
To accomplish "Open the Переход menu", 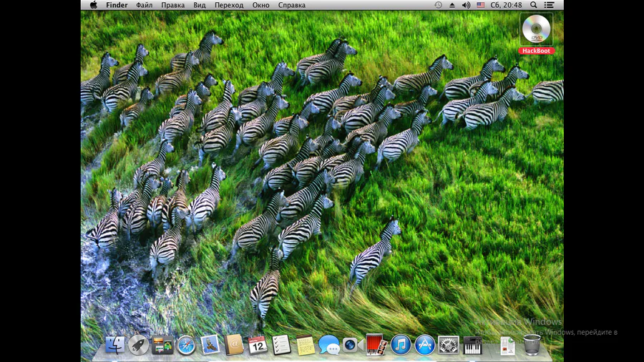I will coord(229,5).
